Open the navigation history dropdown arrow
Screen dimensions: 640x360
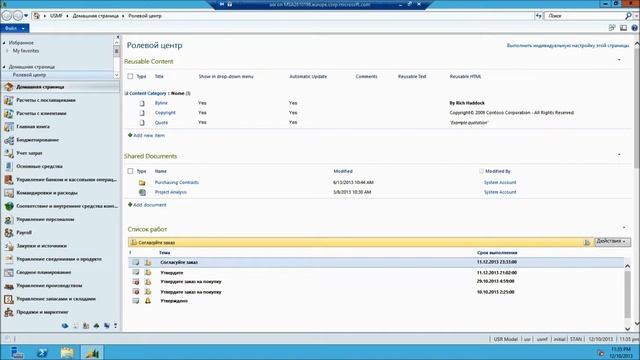26,16
